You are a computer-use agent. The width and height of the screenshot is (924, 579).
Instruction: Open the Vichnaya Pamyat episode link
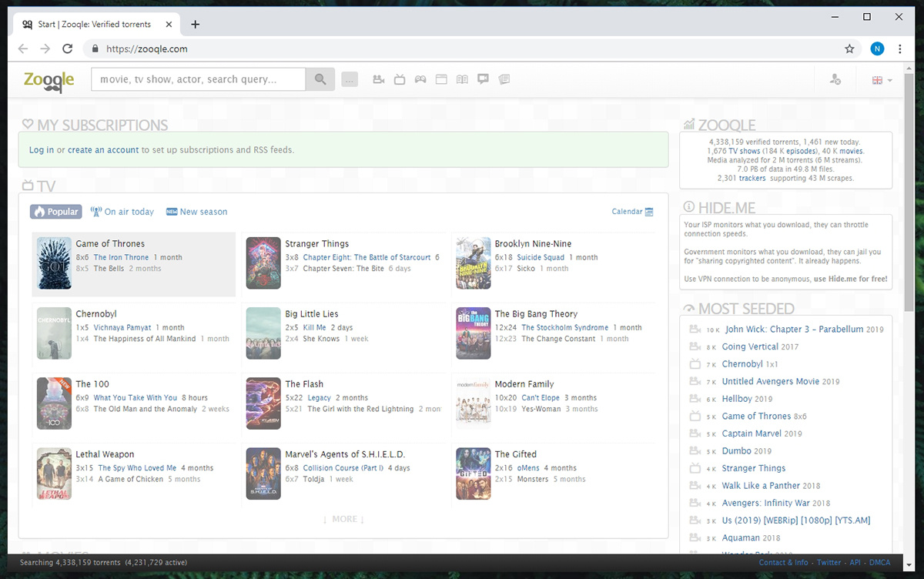click(x=122, y=327)
